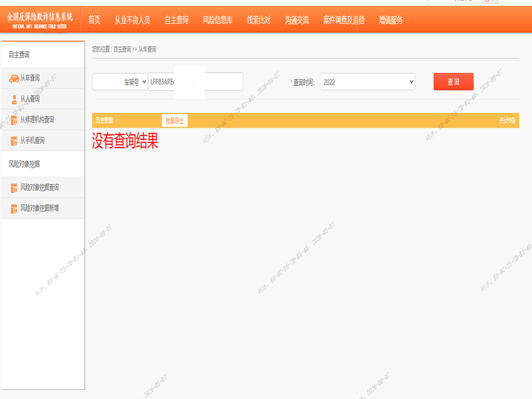
Task: Expand the 查询时间 2022 dropdown
Action: click(x=368, y=82)
